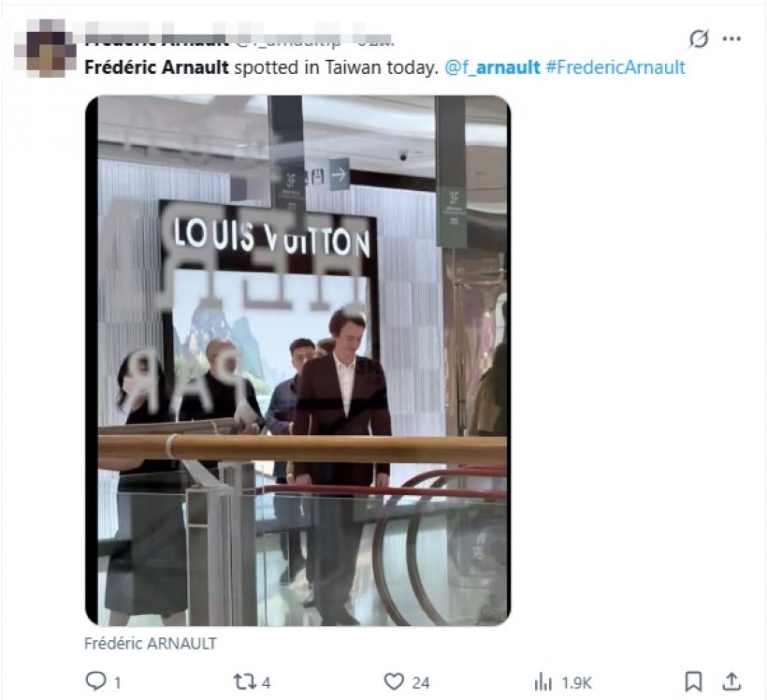Click the bold 'Frédéric Arnault' tweet text
This screenshot has width=767, height=700.
tap(156, 67)
